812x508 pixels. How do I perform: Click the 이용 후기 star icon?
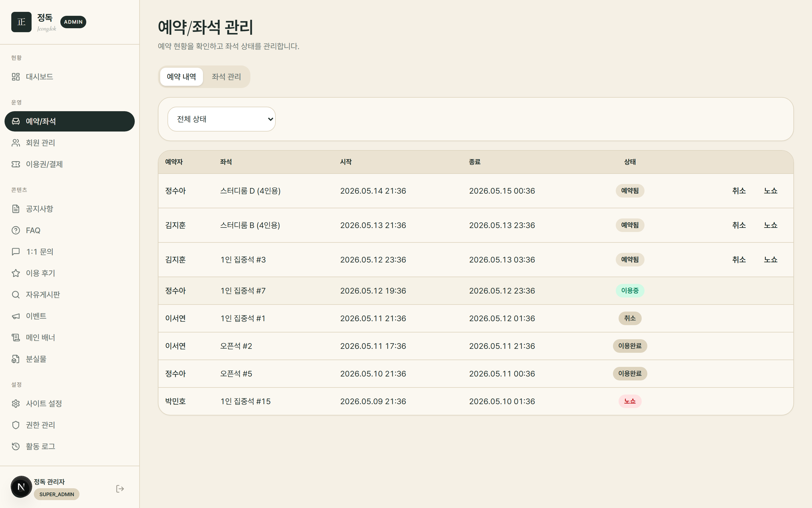click(16, 273)
